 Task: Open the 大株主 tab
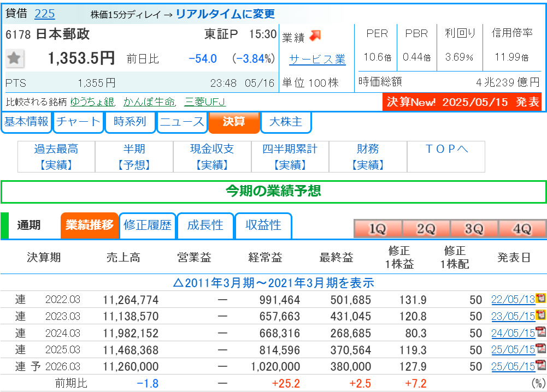[286, 122]
